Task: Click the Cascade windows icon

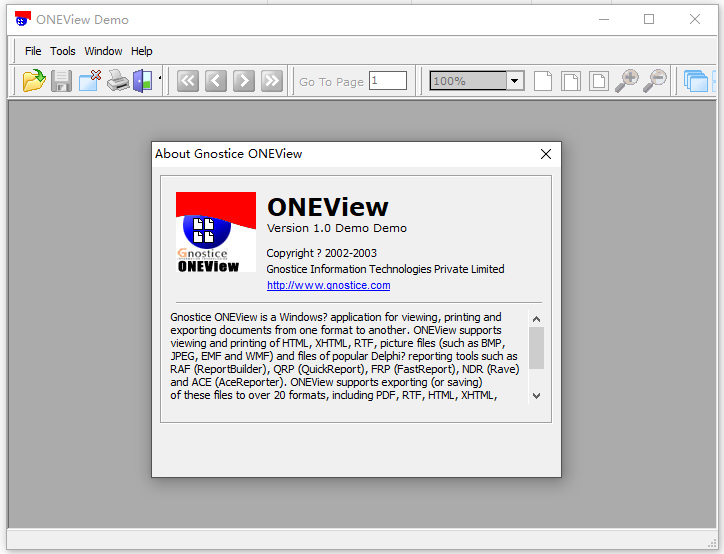Action: pyautogui.click(x=696, y=81)
